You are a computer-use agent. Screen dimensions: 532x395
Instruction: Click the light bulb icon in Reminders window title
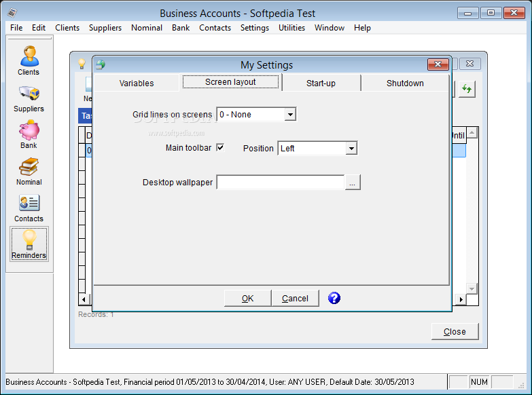click(82, 64)
